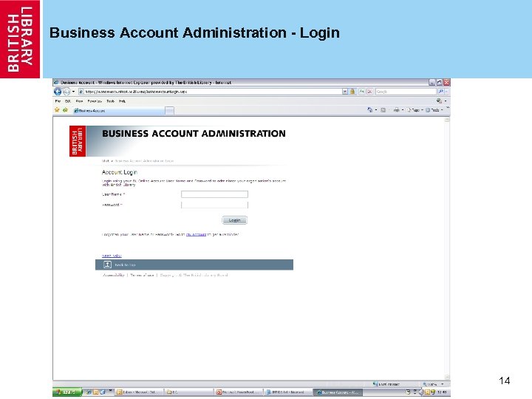The width and height of the screenshot is (532, 399).
Task: Click the Home breadcrumb link
Action: pos(106,161)
